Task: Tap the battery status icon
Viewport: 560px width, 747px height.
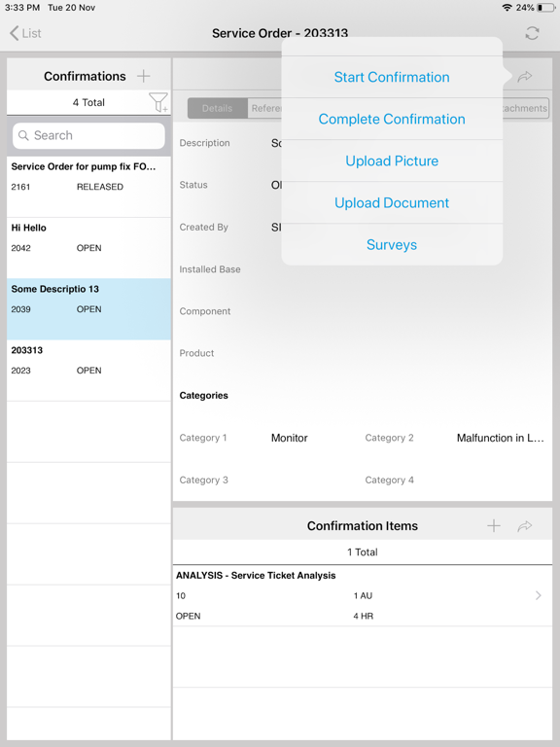Action: [545, 8]
